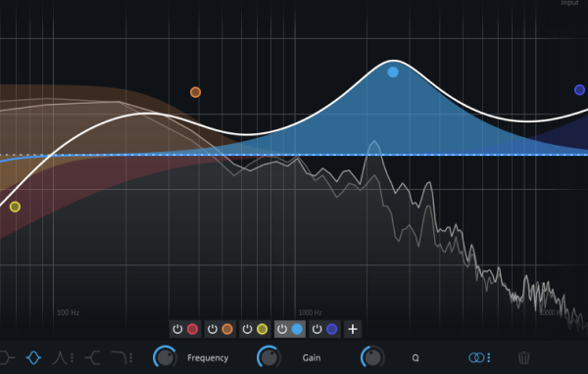This screenshot has width=588, height=374.
Task: Select the bell filter shape icon
Action: point(33,358)
